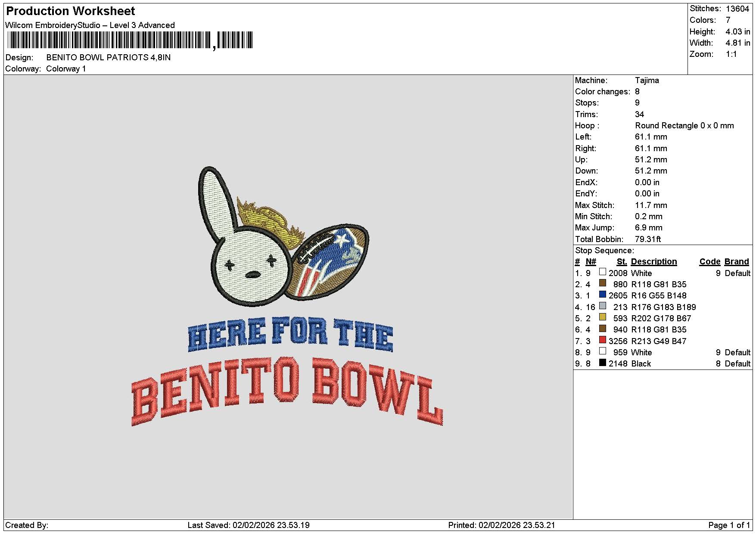
Task: Click description 'R202 G178 B67'
Action: [x=661, y=319]
